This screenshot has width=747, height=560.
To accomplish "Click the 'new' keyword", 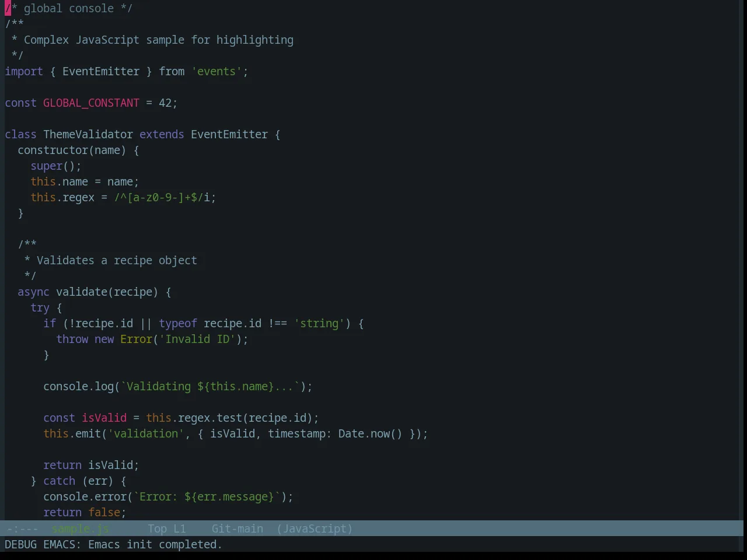I will [x=104, y=339].
